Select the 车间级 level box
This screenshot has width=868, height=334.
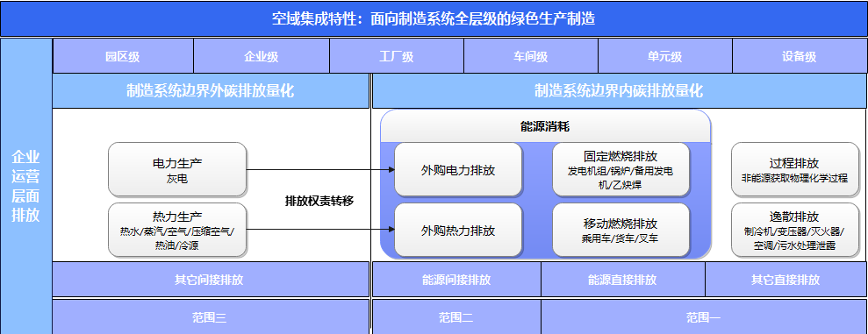point(531,56)
